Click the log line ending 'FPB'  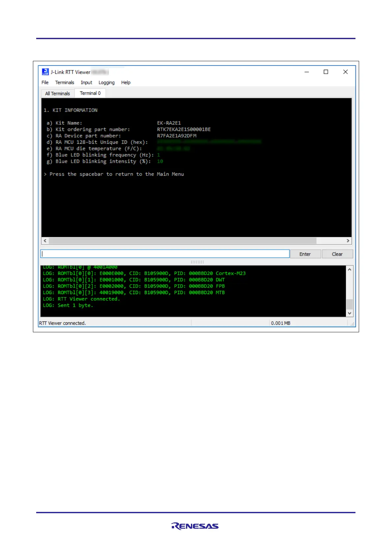coord(134,286)
